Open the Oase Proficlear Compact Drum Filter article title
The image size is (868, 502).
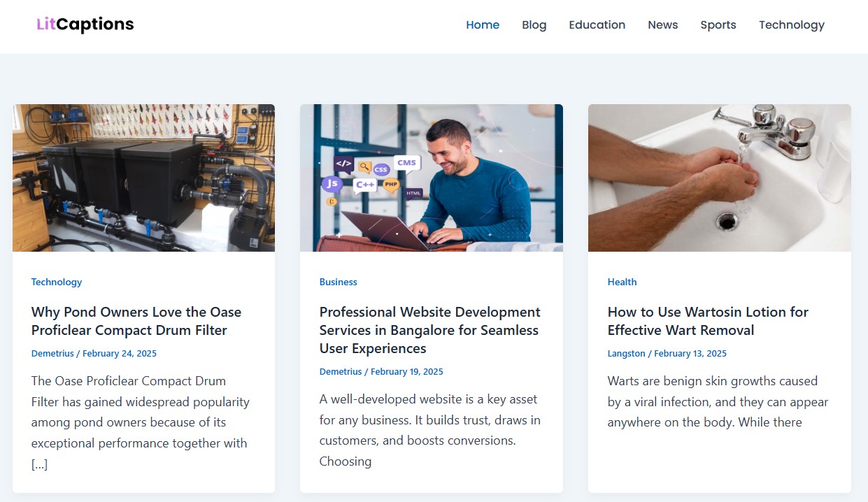136,321
